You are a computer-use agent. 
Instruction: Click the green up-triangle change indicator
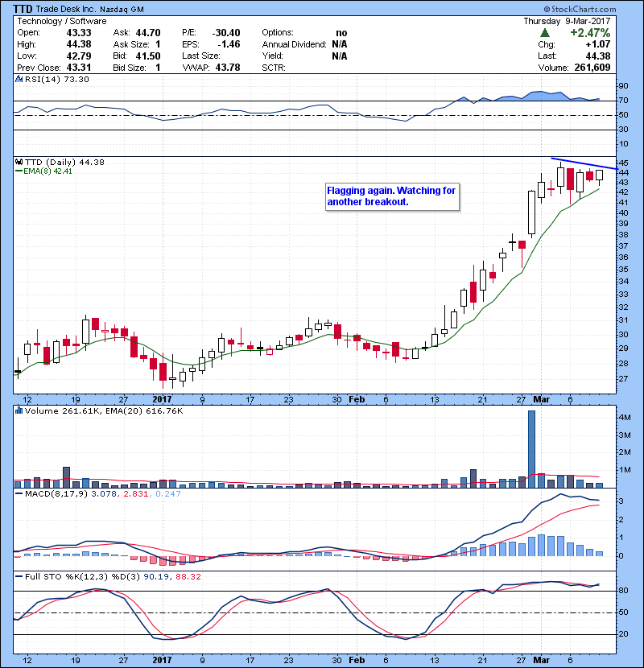tap(545, 33)
